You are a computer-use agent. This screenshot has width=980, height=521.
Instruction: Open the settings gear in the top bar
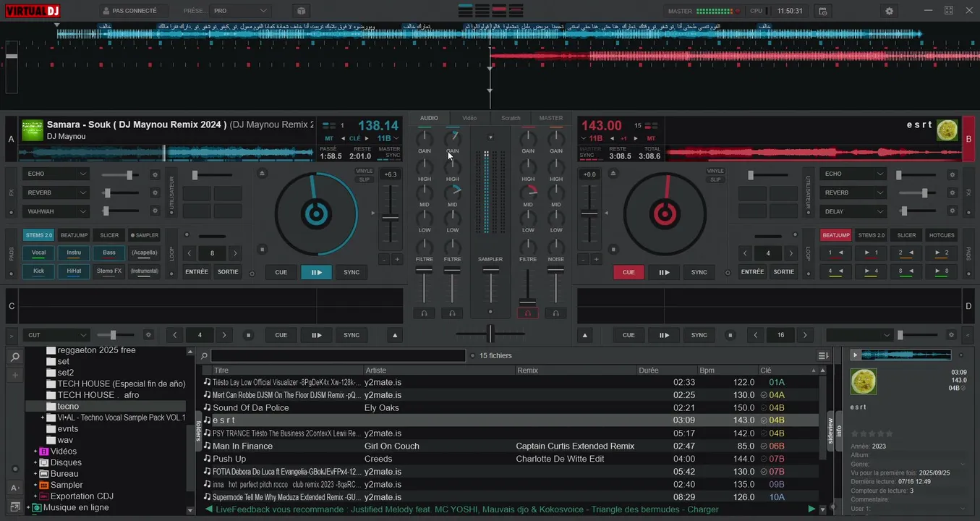(x=889, y=11)
